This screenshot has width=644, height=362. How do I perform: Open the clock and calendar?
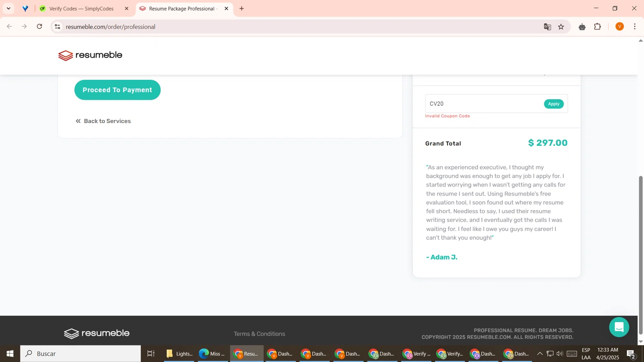[x=608, y=354]
